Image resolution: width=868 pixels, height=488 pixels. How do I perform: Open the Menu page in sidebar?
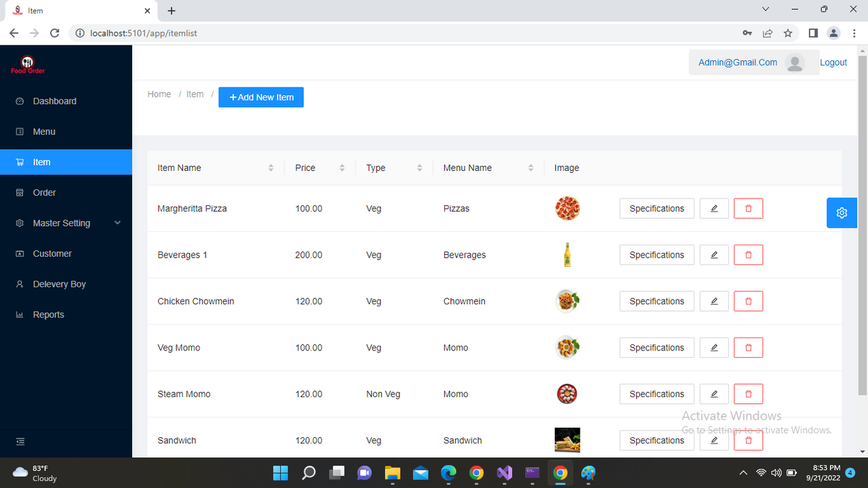click(x=66, y=131)
